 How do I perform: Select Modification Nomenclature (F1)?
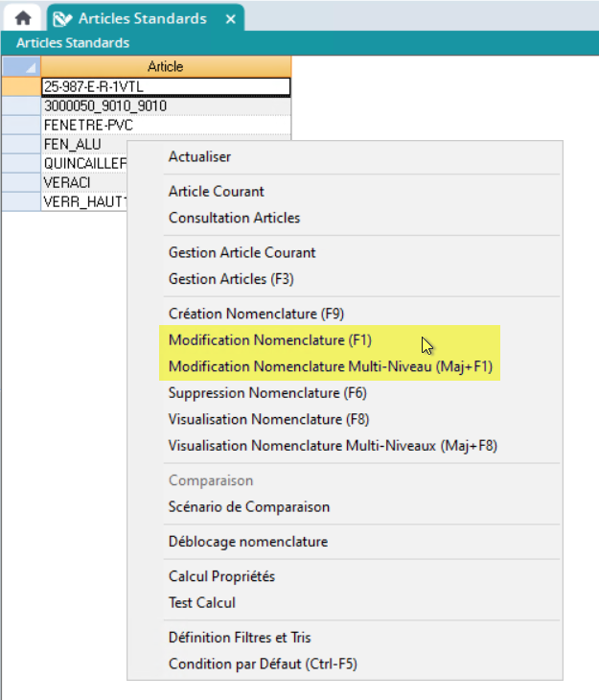269,340
